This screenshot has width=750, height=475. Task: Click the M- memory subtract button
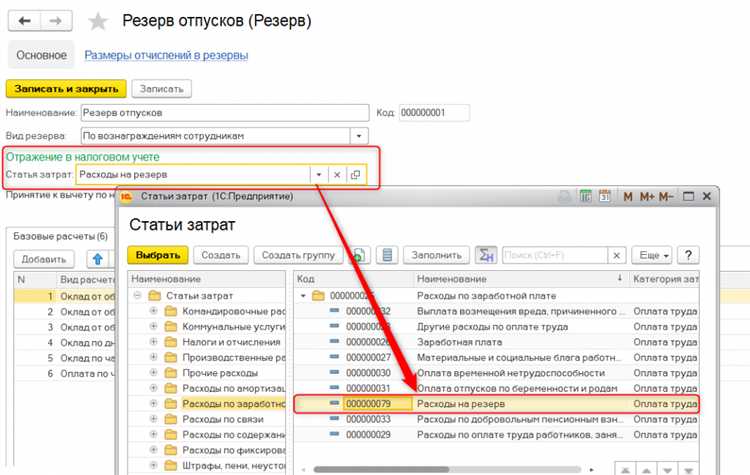tap(666, 197)
